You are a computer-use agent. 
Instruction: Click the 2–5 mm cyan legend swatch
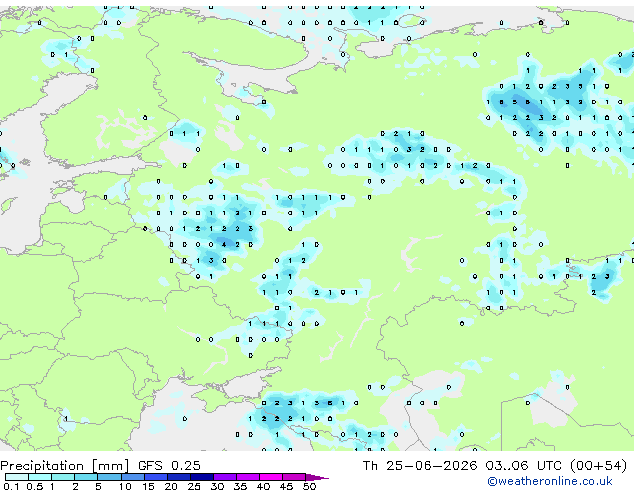point(86,477)
